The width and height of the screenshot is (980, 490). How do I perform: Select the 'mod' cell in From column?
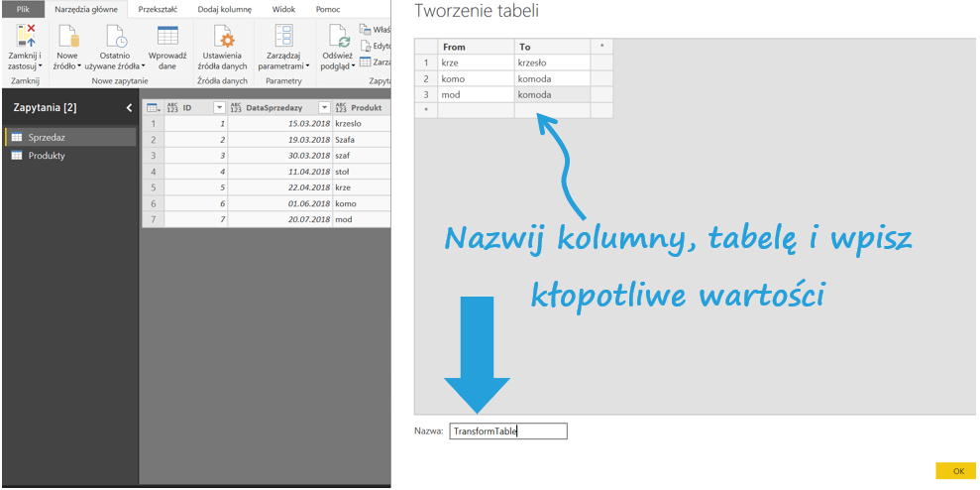[x=476, y=94]
